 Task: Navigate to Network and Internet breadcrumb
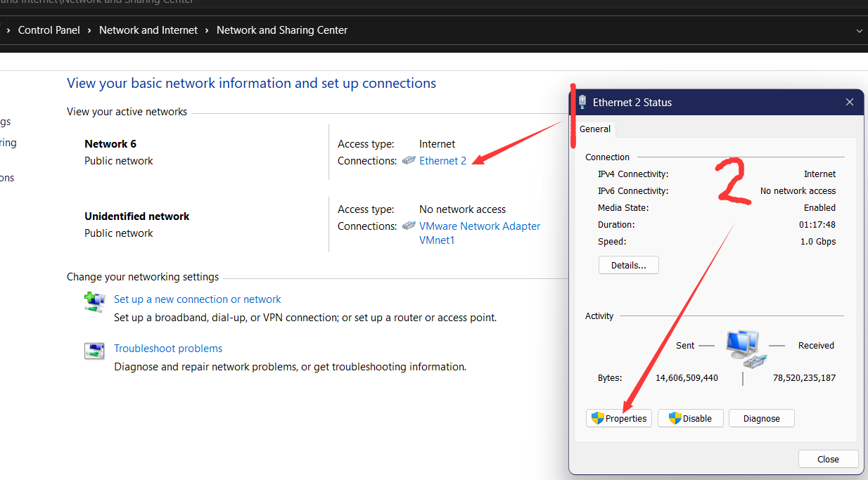coord(148,30)
